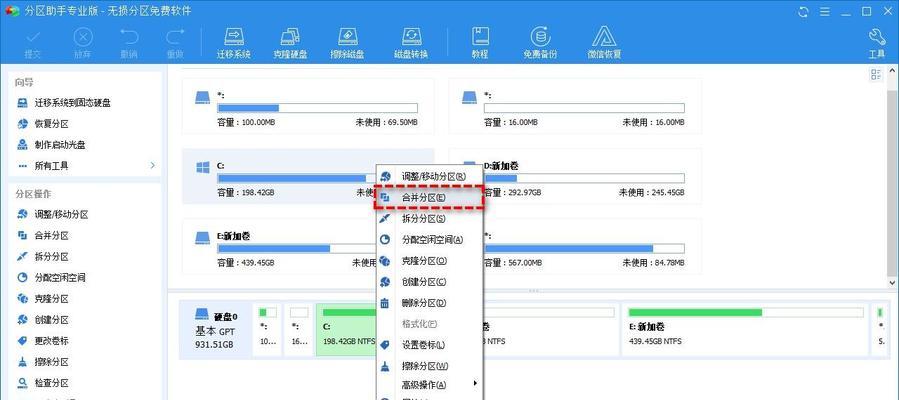Click the refresh icon in title bar
This screenshot has height=400, width=899.
coord(803,11)
